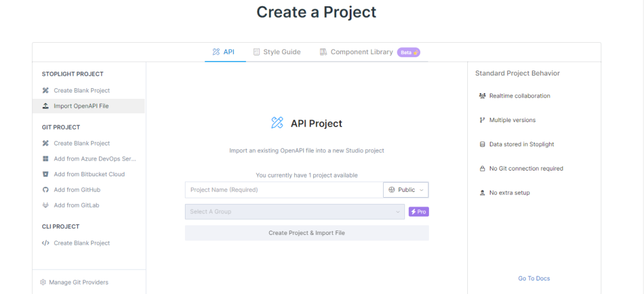Screen dimensions: 644x294
Task: Click the Bitbucket bucket icon
Action: pyautogui.click(x=45, y=174)
